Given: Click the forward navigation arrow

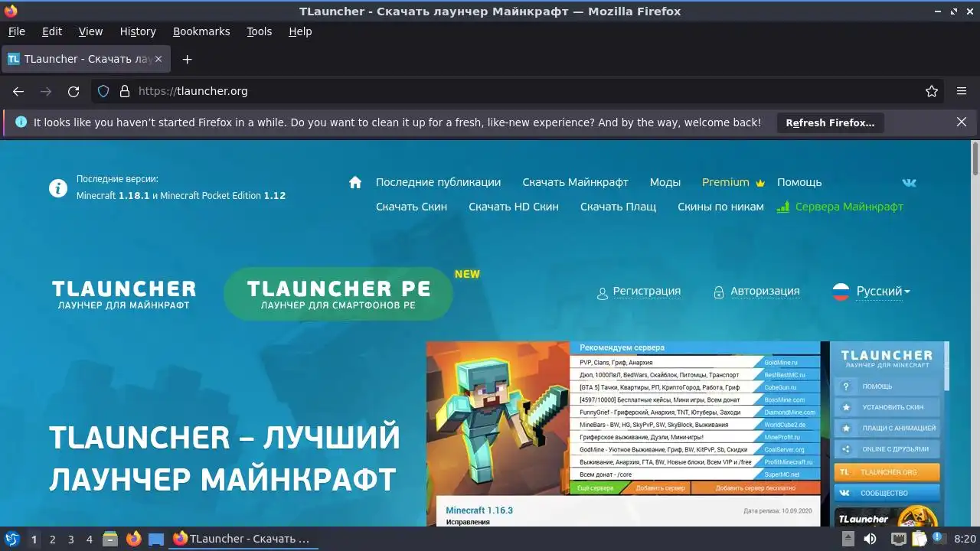Looking at the screenshot, I should click(46, 91).
